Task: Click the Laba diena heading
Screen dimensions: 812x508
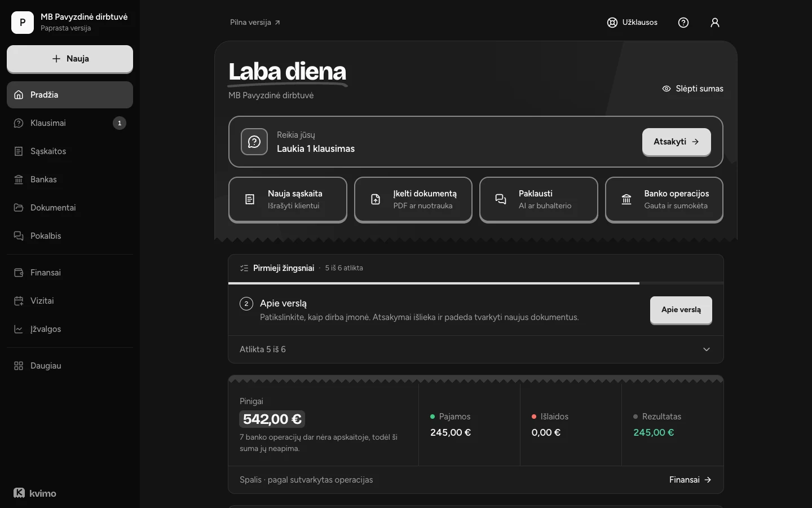Action: coord(288,72)
